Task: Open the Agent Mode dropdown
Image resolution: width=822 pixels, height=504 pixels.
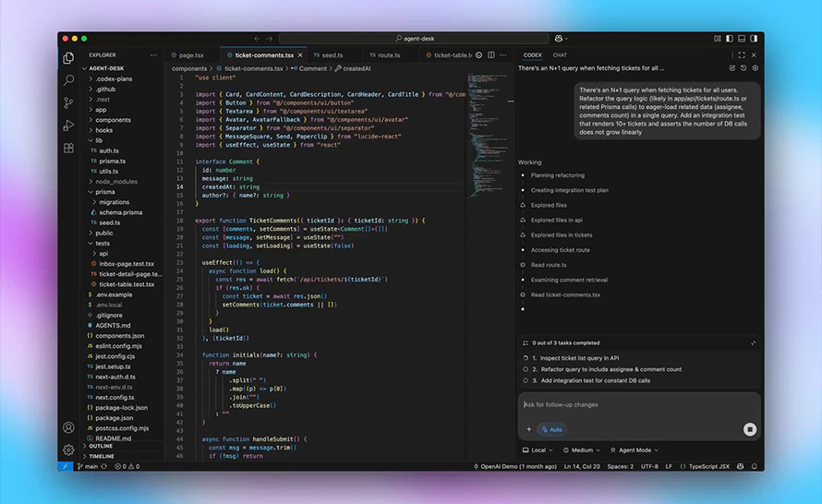Action: pos(634,450)
